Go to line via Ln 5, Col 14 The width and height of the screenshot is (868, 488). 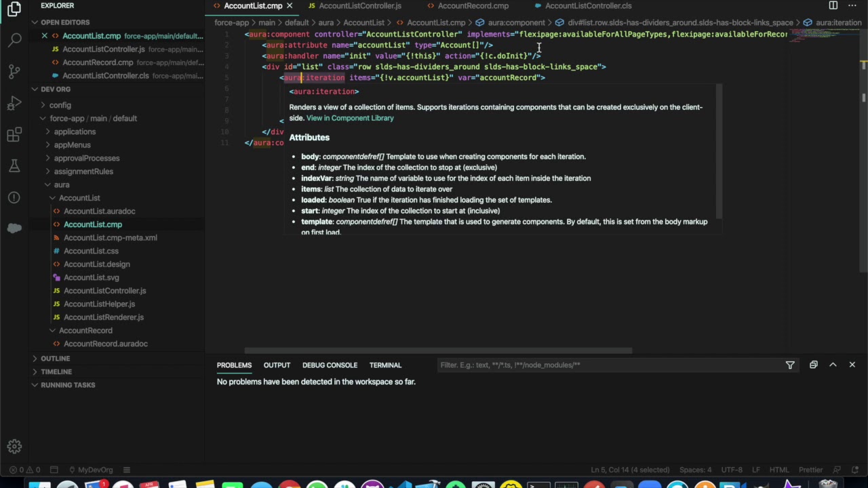(630, 470)
